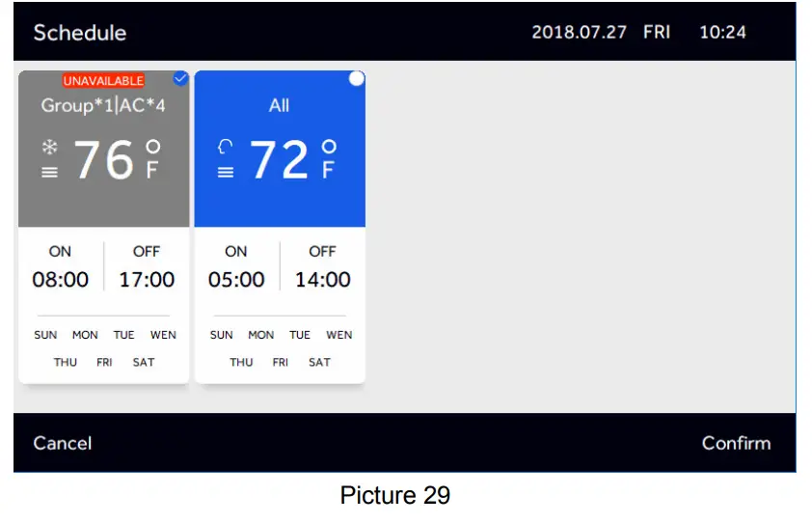Image resolution: width=812 pixels, height=524 pixels.
Task: Click the Group*1|AC*4 schedule name
Action: [x=103, y=105]
